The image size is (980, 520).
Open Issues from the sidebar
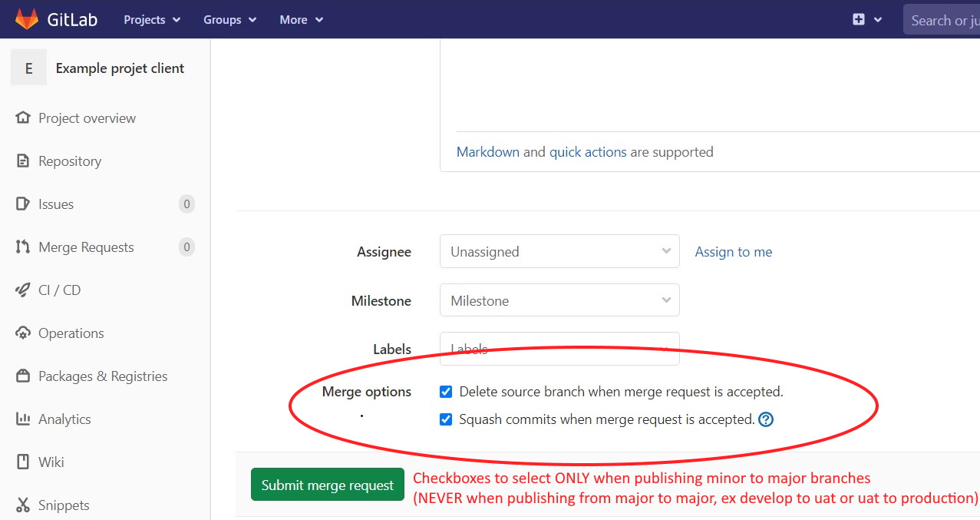23,204
